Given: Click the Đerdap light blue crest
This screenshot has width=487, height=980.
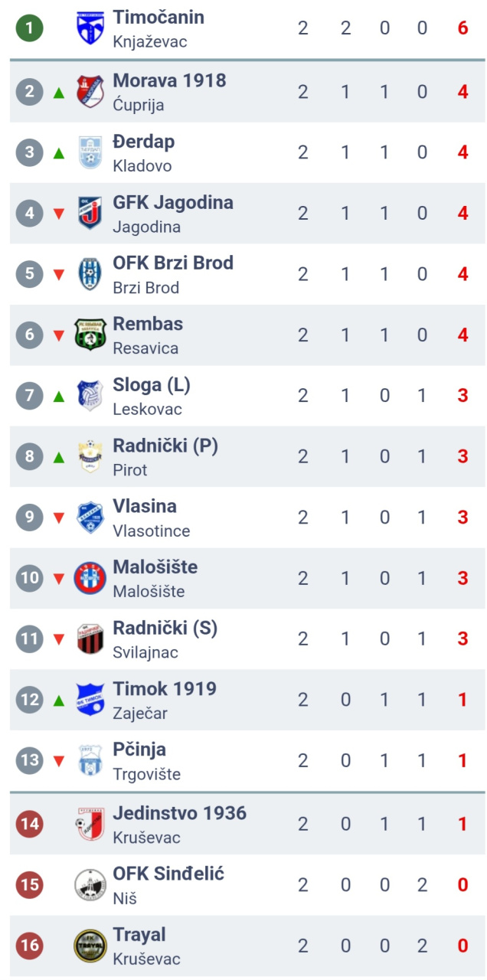Looking at the screenshot, I should 90,152.
